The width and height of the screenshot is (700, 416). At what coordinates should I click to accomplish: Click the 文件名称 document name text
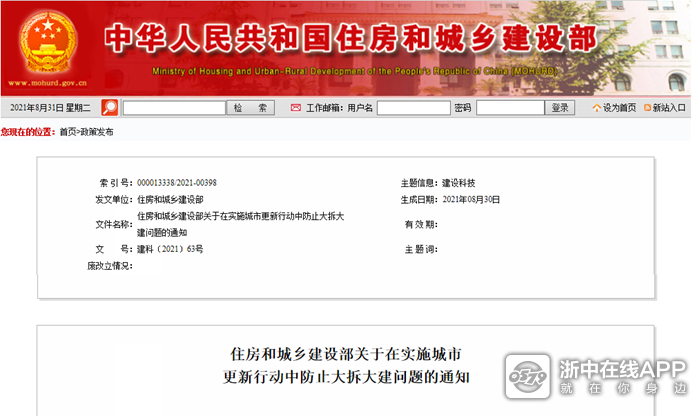pyautogui.click(x=241, y=224)
